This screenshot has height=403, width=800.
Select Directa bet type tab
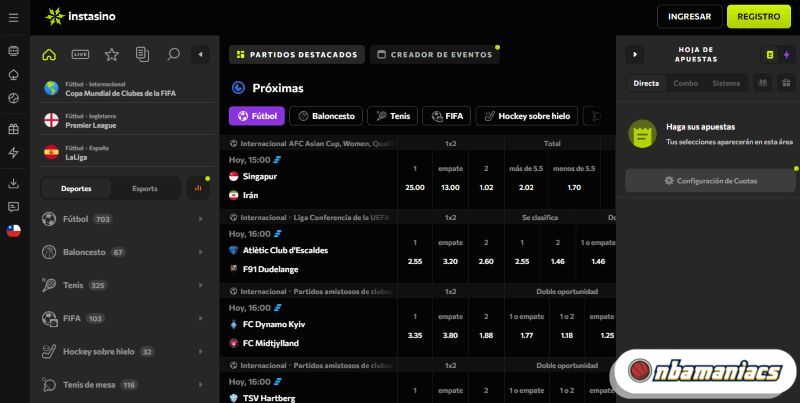(646, 83)
